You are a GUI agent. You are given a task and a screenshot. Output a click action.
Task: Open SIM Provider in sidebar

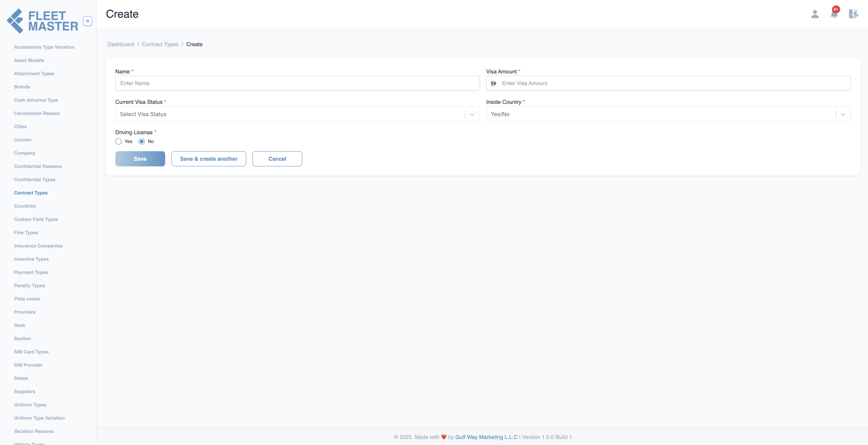[x=28, y=365]
